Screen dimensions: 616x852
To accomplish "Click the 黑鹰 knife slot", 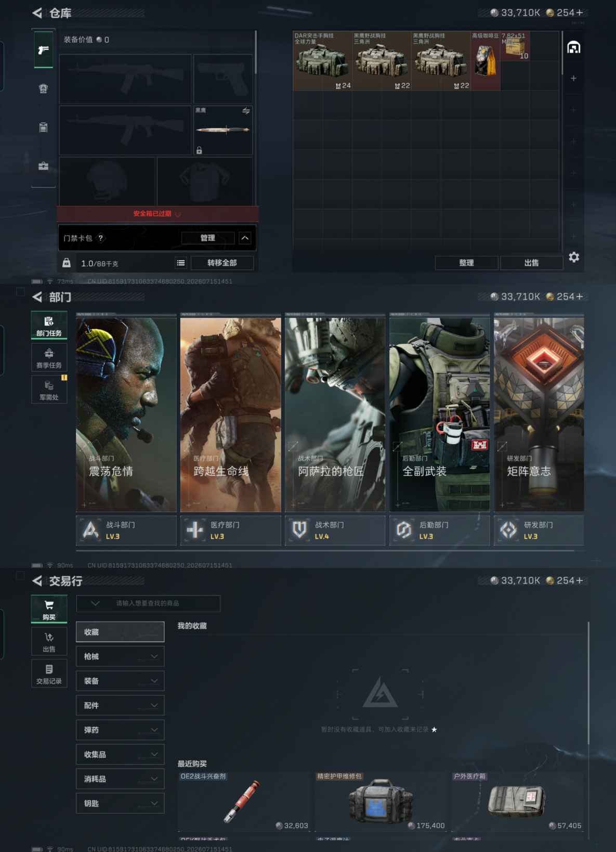I will 223,131.
